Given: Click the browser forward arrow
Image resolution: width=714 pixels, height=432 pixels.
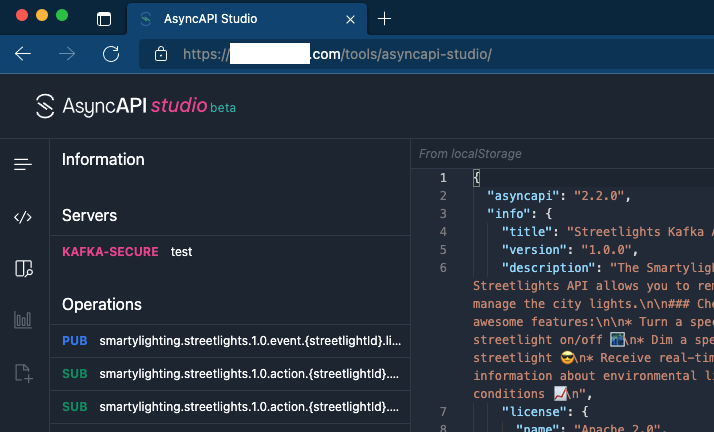Looking at the screenshot, I should (67, 54).
